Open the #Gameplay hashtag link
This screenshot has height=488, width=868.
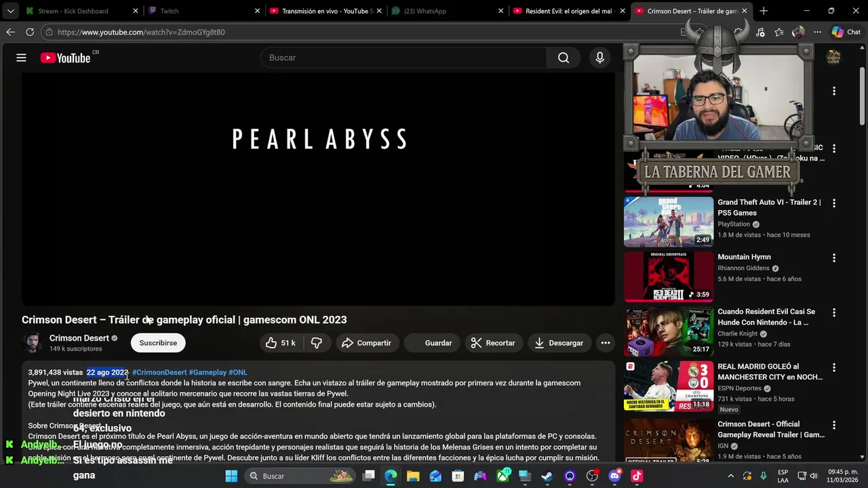click(x=208, y=372)
